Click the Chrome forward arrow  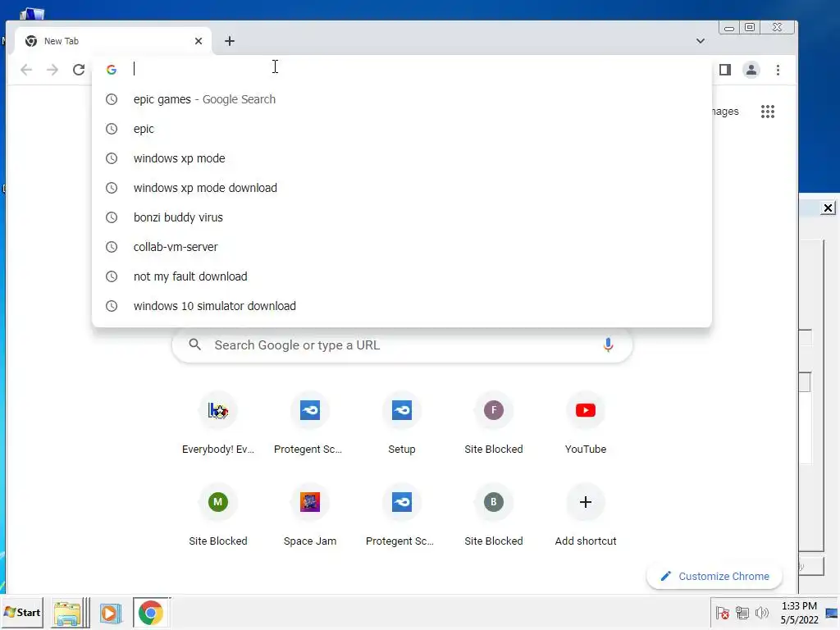(52, 70)
